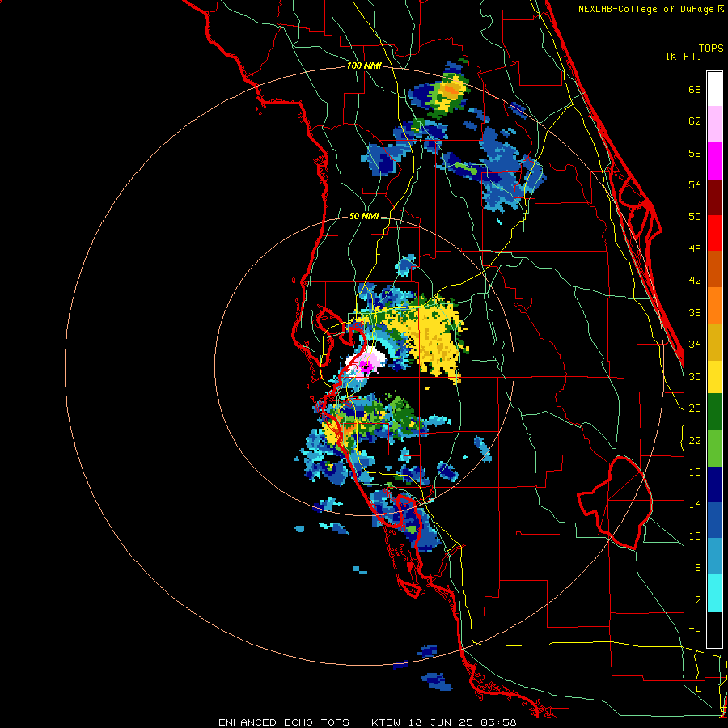This screenshot has height=728, width=728.
Task: Click the 6 legend value
Action: coord(698,567)
